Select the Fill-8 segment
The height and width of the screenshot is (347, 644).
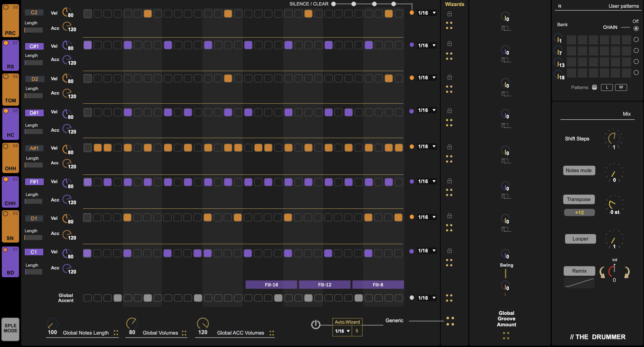[378, 285]
